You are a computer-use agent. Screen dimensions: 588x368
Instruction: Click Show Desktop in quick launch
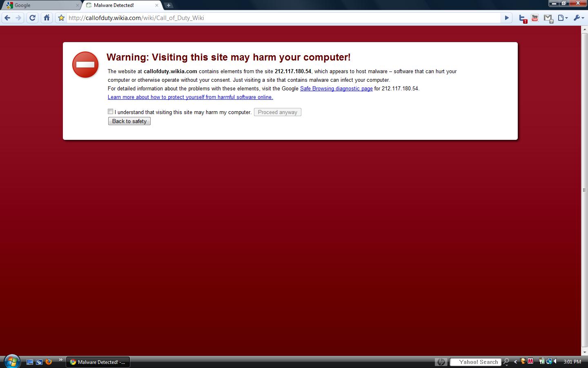30,362
